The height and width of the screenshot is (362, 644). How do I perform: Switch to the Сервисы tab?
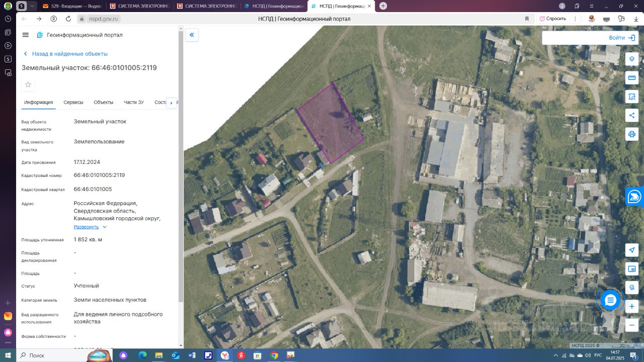73,102
